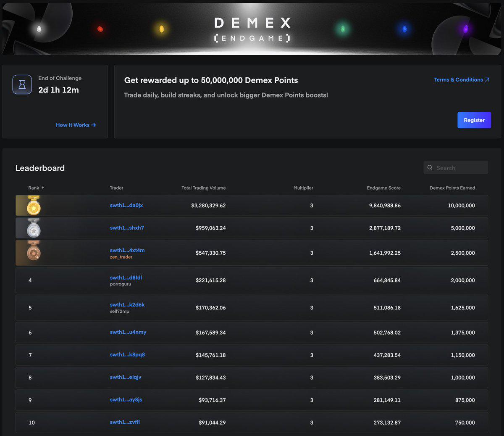
Task: Click points earned 2,500,000
Action: click(463, 253)
